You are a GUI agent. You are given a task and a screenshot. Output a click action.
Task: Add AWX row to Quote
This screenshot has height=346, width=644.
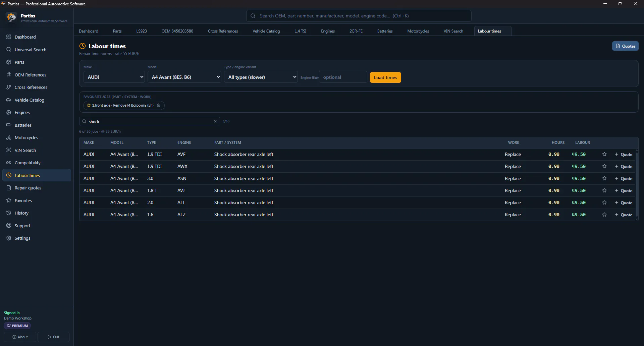pos(624,167)
